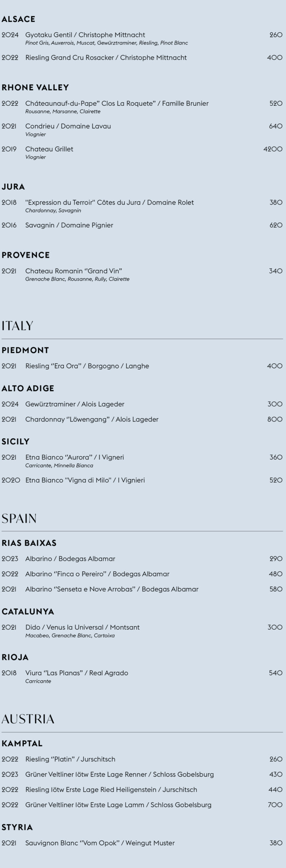
Task: Select the Condrieu / Domaine Lavau wine
Action: coord(68,126)
